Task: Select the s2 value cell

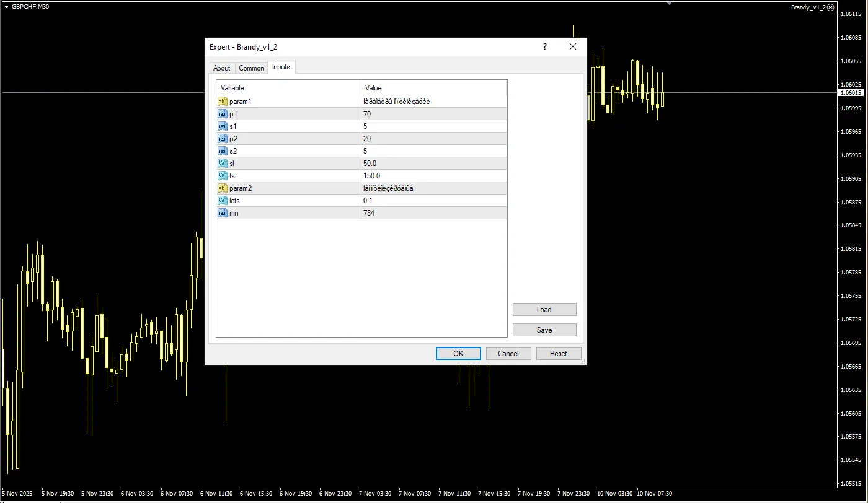Action: coord(434,151)
